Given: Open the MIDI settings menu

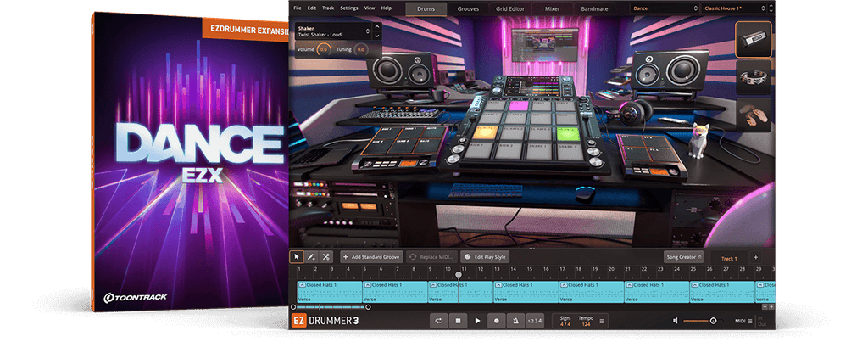Looking at the screenshot, I should [743, 320].
